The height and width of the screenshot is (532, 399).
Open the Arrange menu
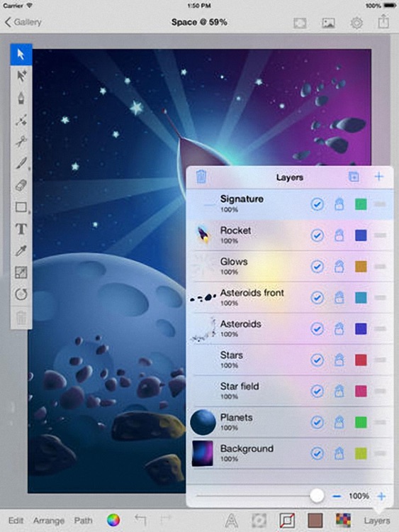coord(49,521)
